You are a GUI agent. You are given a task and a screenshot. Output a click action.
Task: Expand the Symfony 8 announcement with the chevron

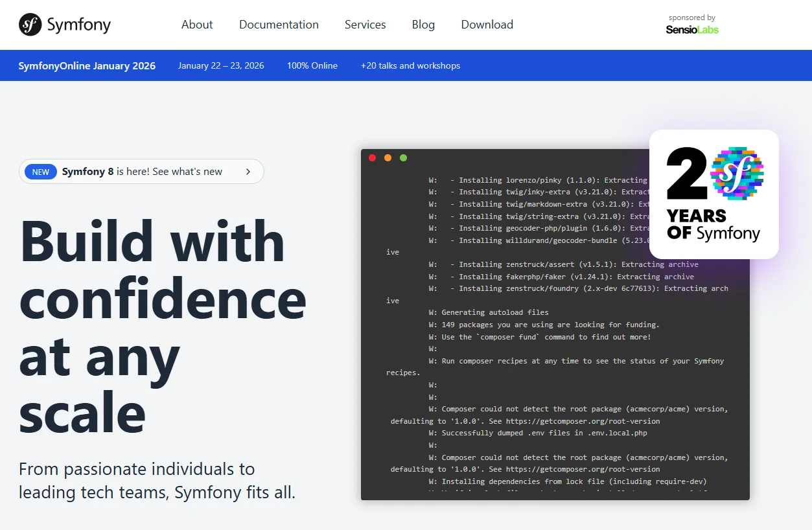tap(248, 172)
